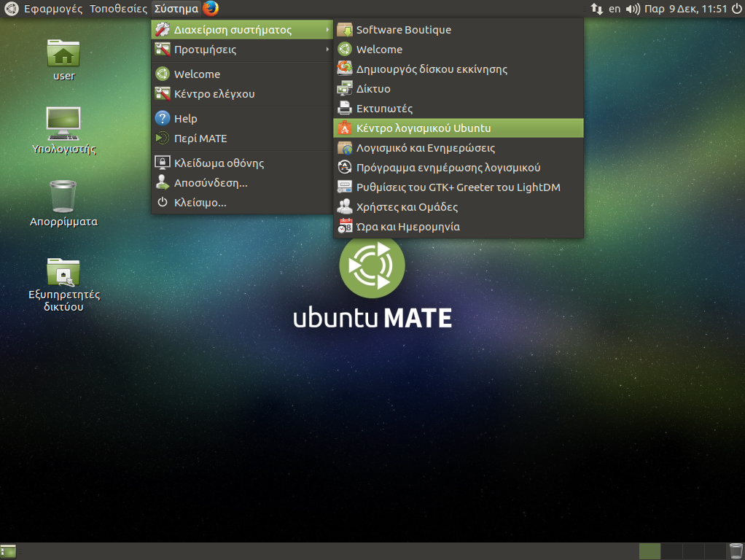Image resolution: width=745 pixels, height=560 pixels.
Task: Choose Κλείδωμα οθόνης menu entry
Action: click(219, 163)
